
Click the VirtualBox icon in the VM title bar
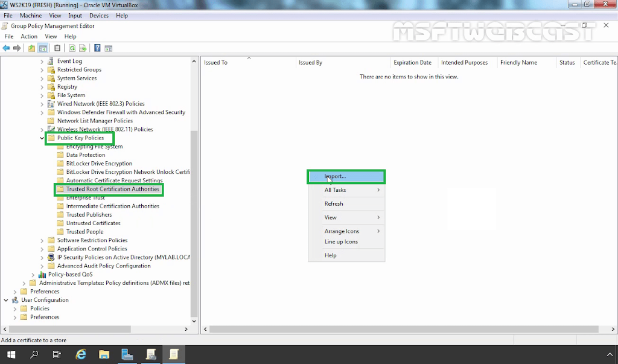pyautogui.click(x=4, y=5)
